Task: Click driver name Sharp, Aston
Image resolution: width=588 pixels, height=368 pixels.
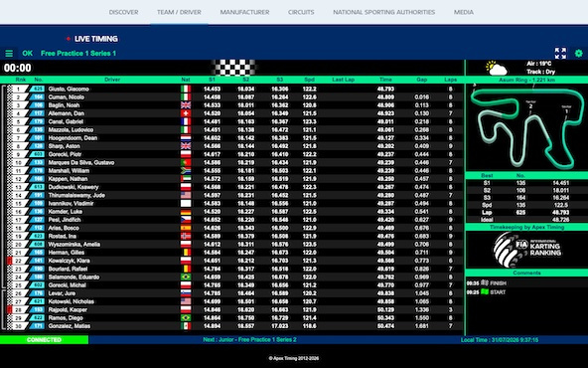Action: tap(64, 146)
